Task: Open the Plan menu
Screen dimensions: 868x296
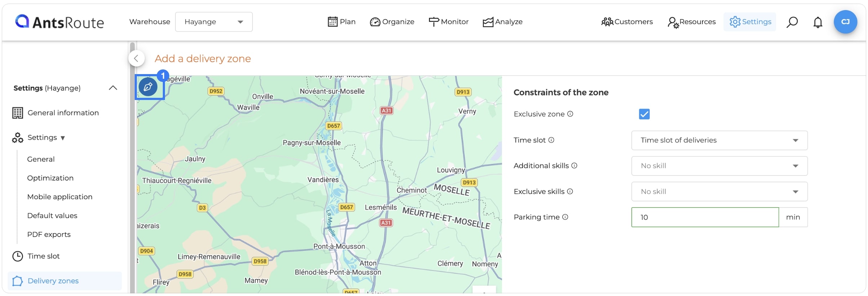Action: (341, 22)
